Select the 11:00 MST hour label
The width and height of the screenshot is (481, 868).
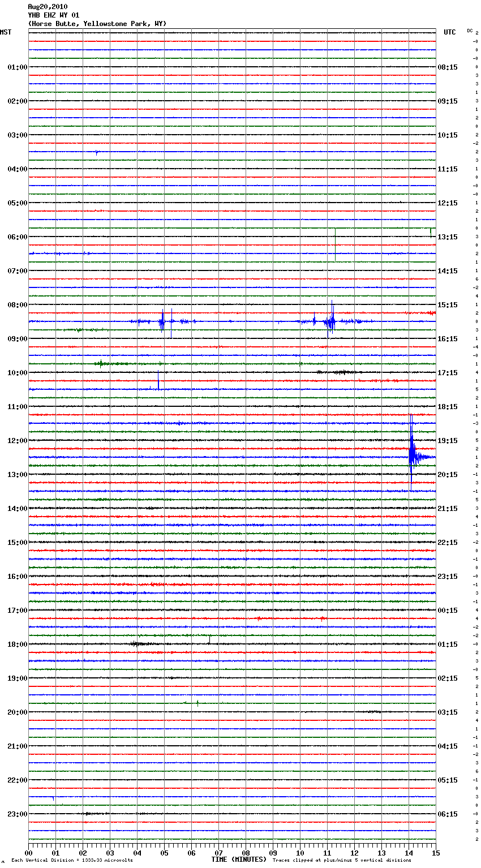tap(18, 407)
